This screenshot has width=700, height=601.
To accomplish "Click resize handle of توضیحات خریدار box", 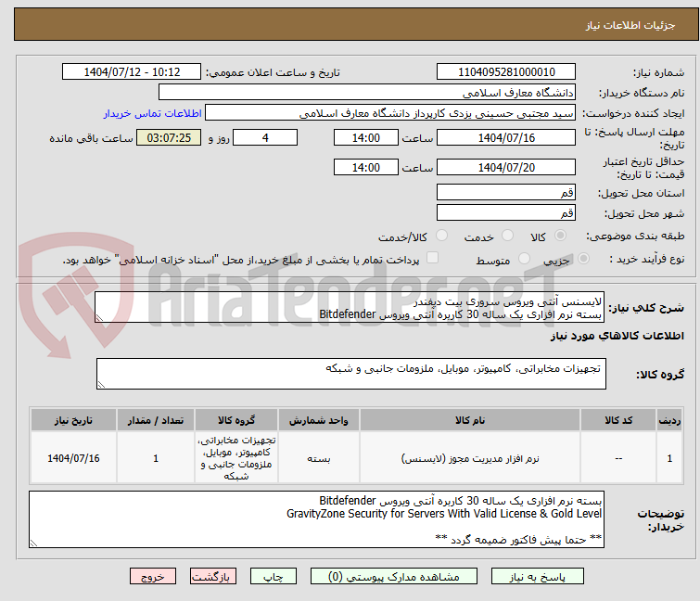I will tap(33, 543).
